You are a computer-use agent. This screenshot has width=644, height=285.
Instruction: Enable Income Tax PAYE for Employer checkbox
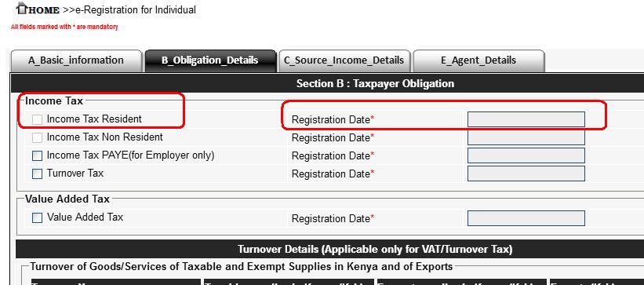click(x=38, y=156)
